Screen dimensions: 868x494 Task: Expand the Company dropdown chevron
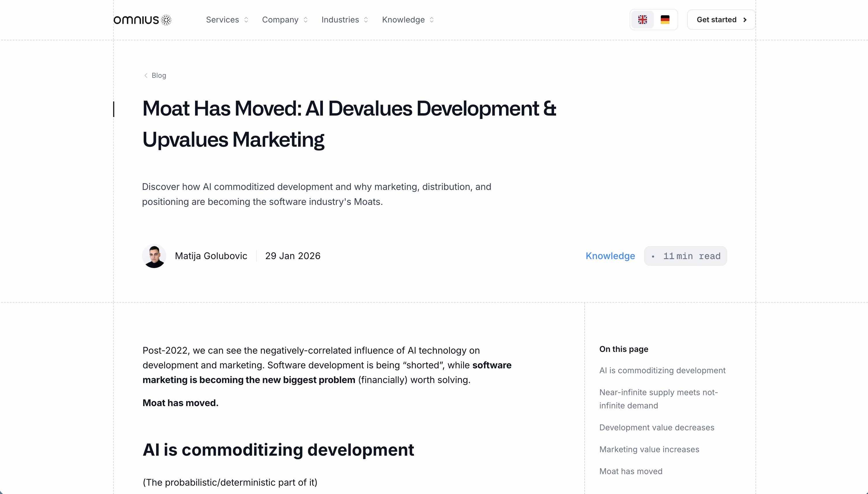click(x=306, y=20)
